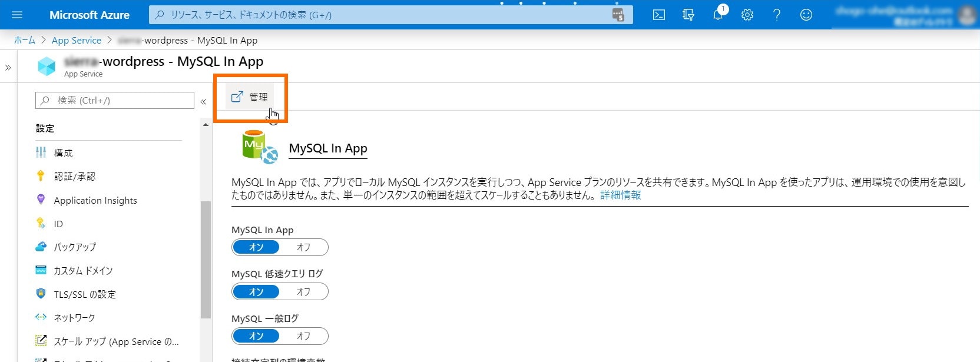Collapse the resource menu with double chevron
980x362 pixels.
(x=203, y=101)
